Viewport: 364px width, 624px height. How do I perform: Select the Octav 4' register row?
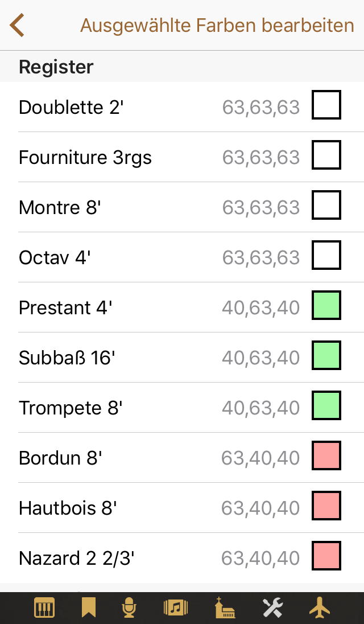(x=114, y=257)
